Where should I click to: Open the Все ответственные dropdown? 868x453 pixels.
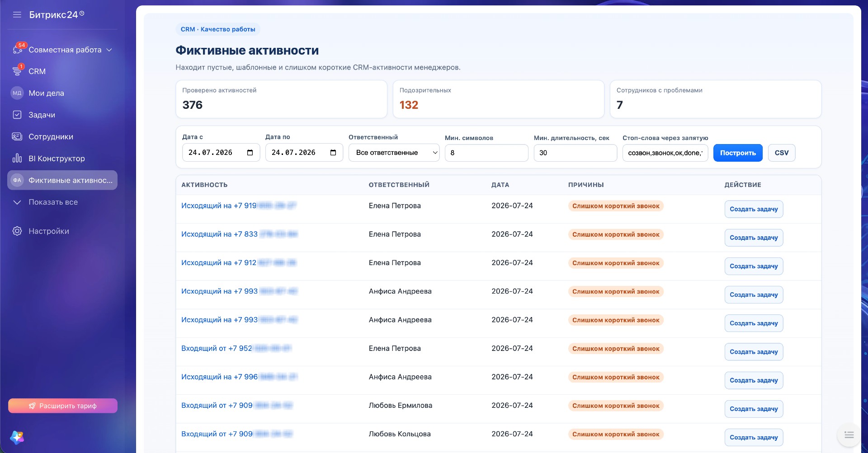click(x=394, y=153)
